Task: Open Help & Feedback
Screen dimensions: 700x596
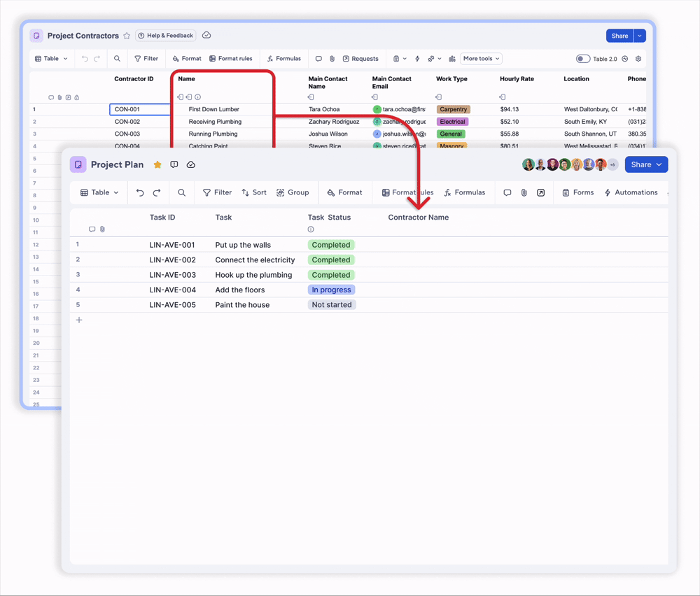Action: point(165,36)
